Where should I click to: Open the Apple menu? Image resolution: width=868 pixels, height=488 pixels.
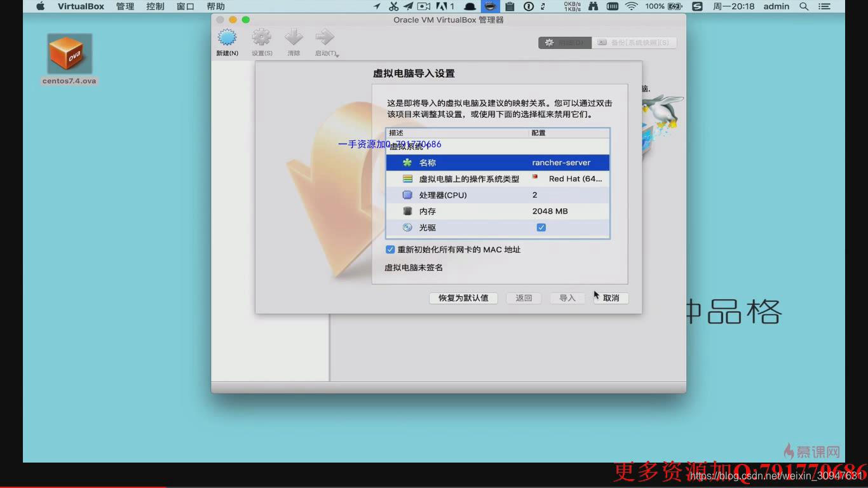click(41, 6)
